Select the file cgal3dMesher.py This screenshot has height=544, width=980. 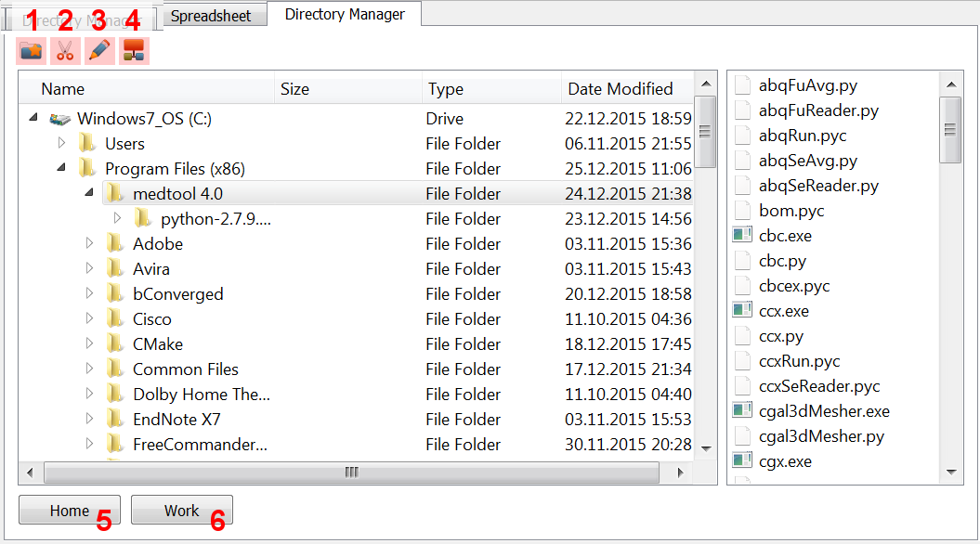tap(821, 436)
